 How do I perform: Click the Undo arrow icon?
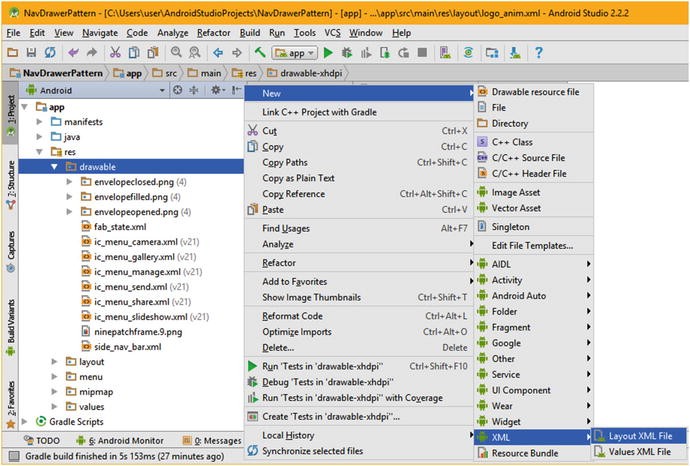(x=73, y=53)
